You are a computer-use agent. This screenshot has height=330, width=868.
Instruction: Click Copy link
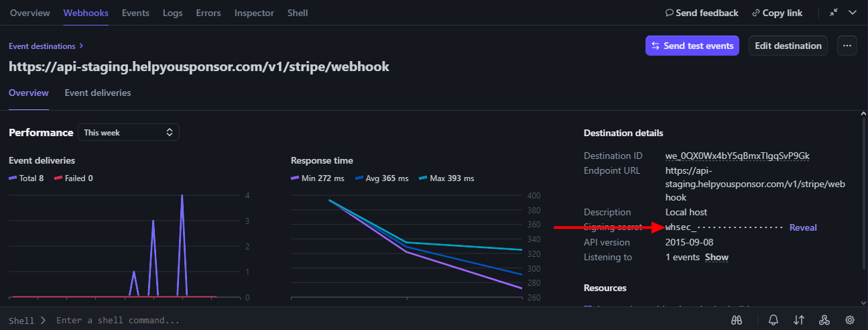pyautogui.click(x=778, y=13)
